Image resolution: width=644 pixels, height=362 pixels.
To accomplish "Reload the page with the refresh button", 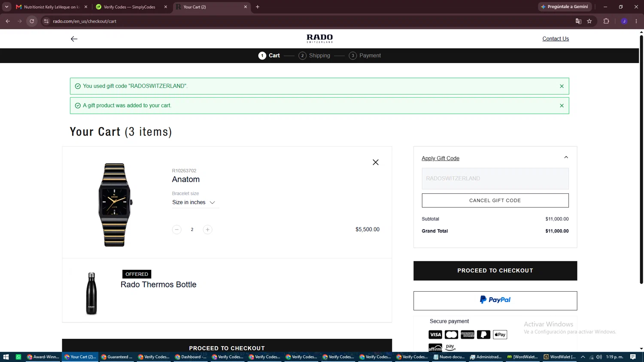I will (32, 21).
